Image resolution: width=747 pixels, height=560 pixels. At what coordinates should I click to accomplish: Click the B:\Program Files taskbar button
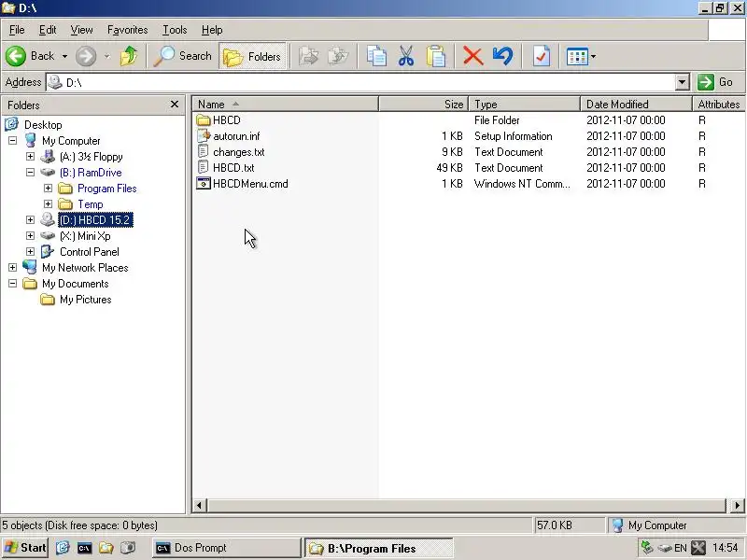379,548
